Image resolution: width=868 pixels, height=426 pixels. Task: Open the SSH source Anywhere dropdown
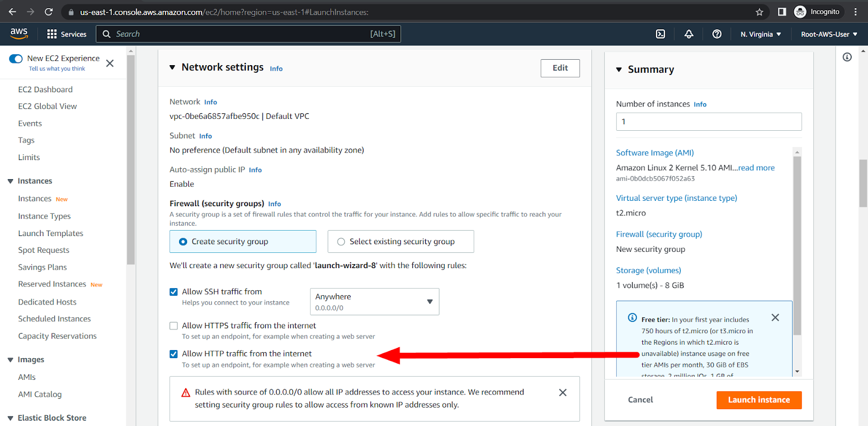tap(374, 302)
